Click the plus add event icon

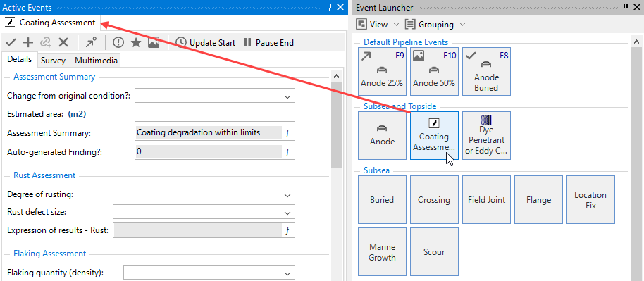28,42
